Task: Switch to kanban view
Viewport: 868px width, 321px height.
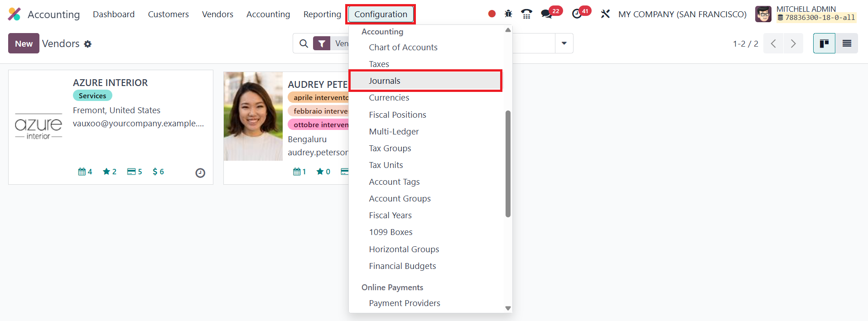Action: pos(824,43)
